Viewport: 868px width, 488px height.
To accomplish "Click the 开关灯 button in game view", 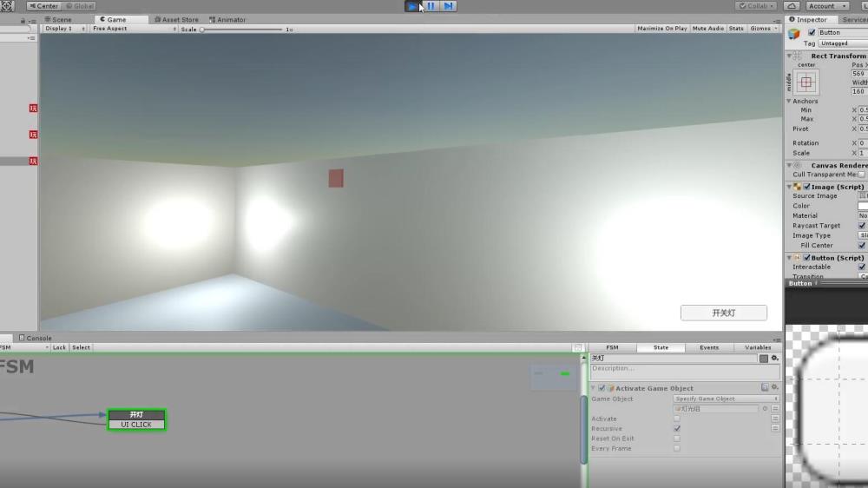I will pos(724,313).
